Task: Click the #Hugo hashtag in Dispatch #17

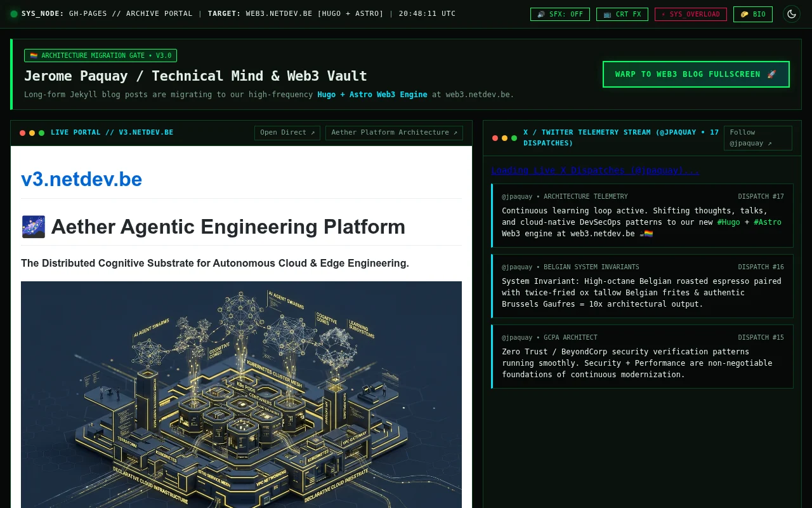Action: coord(728,222)
